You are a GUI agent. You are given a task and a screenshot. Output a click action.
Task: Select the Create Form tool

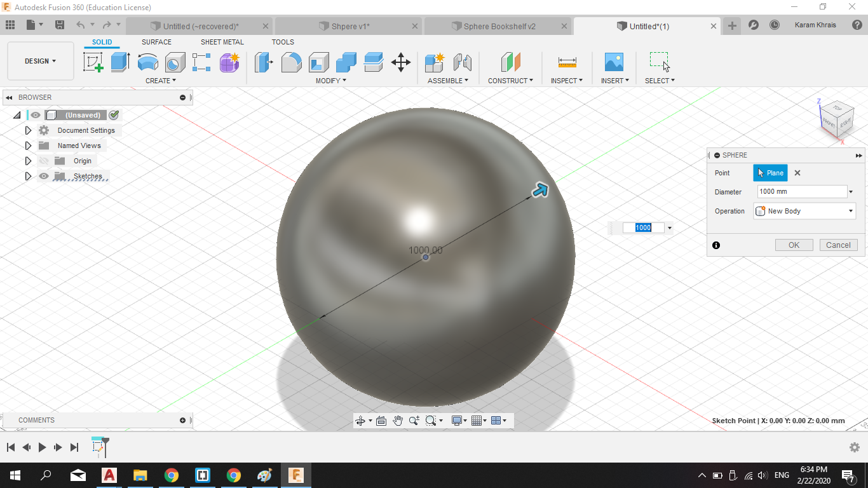(229, 62)
